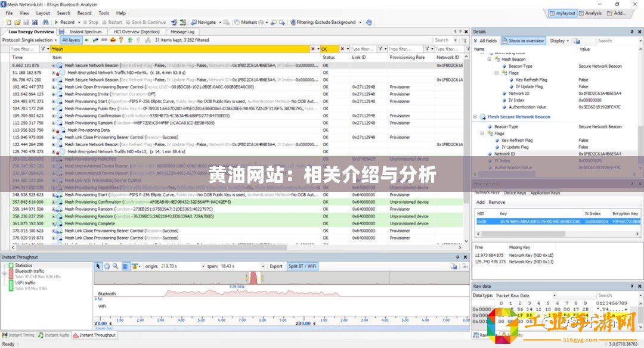Toggle the WiFi traffic color checkbox

(x=11, y=285)
